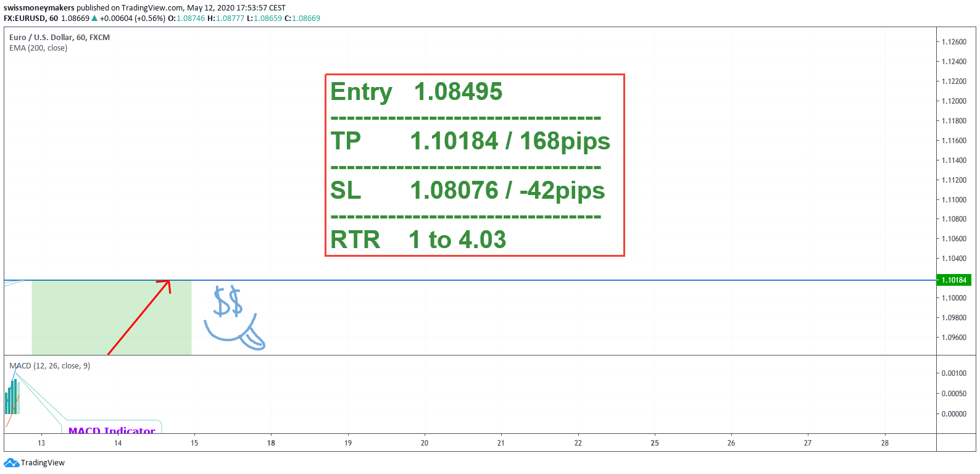
Task: Click 1.10400 on the price axis
Action: (954, 259)
